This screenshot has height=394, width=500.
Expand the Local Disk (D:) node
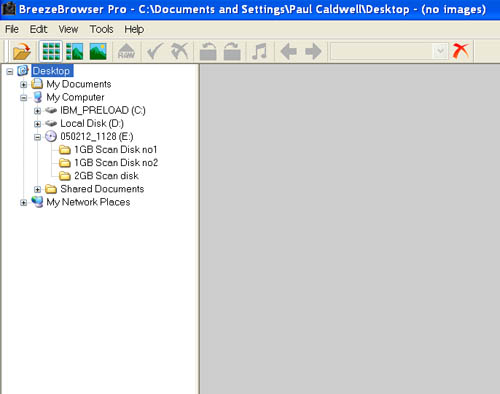click(37, 124)
